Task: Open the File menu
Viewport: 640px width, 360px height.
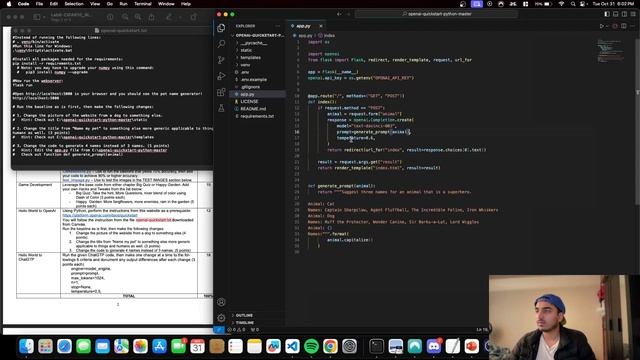Action: click(x=39, y=4)
